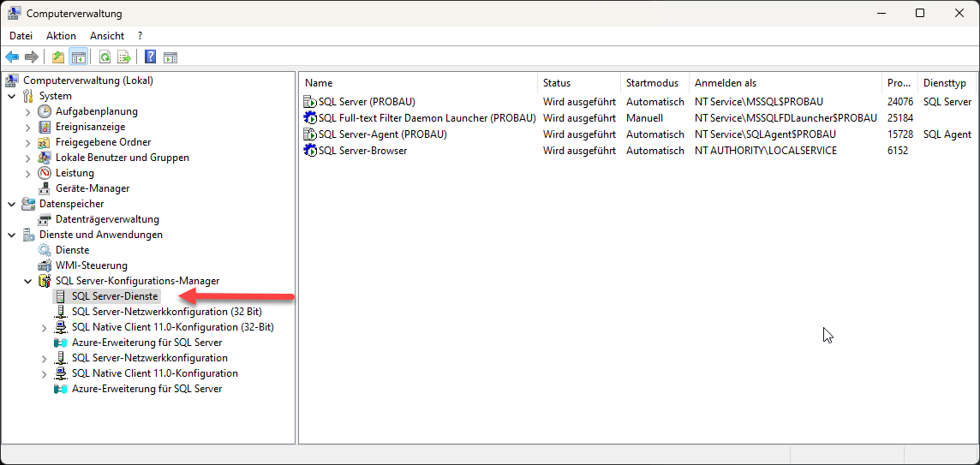The image size is (980, 465).
Task: Sort by the Name column header
Action: 419,83
